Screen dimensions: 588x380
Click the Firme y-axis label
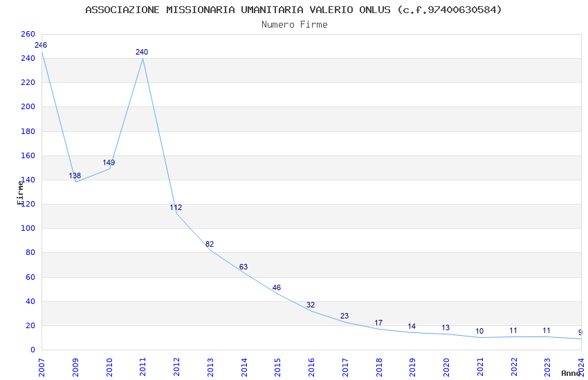[x=20, y=193]
